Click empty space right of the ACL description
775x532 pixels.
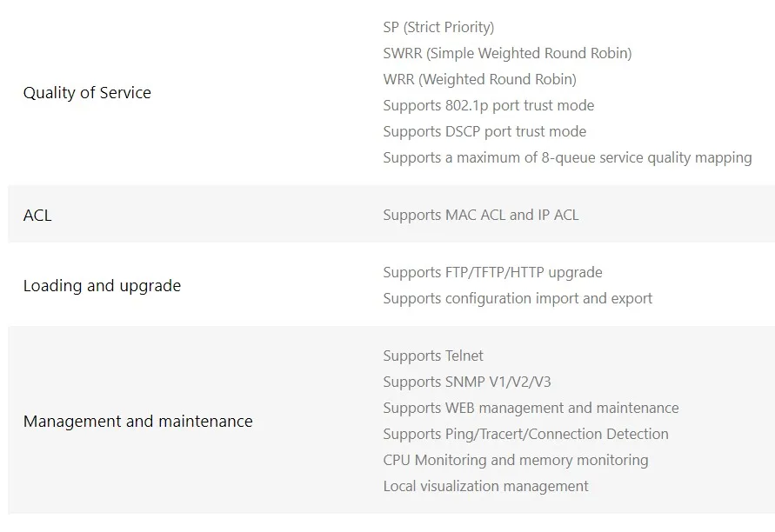pos(678,216)
